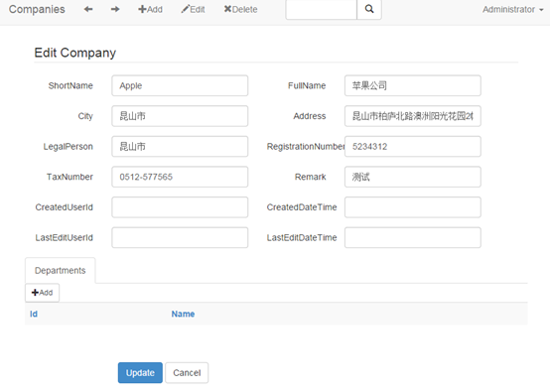Click the empty CreatedUserId field
The height and width of the screenshot is (392, 550).
[x=180, y=207]
